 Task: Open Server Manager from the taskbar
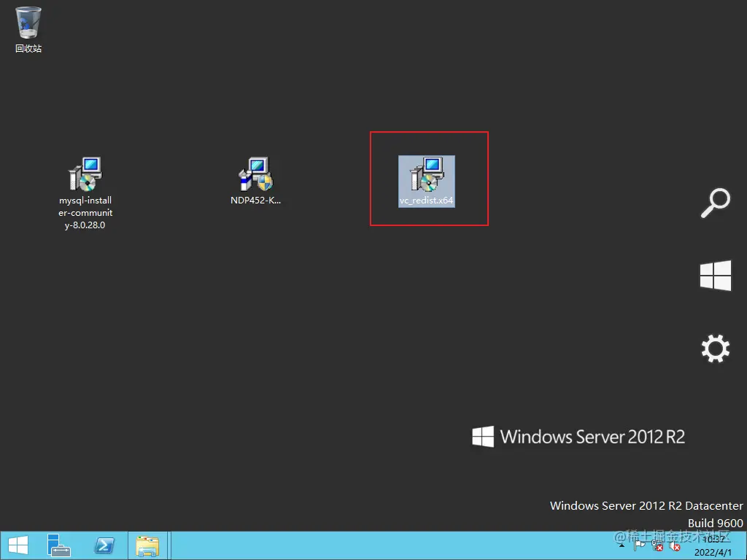(59, 545)
